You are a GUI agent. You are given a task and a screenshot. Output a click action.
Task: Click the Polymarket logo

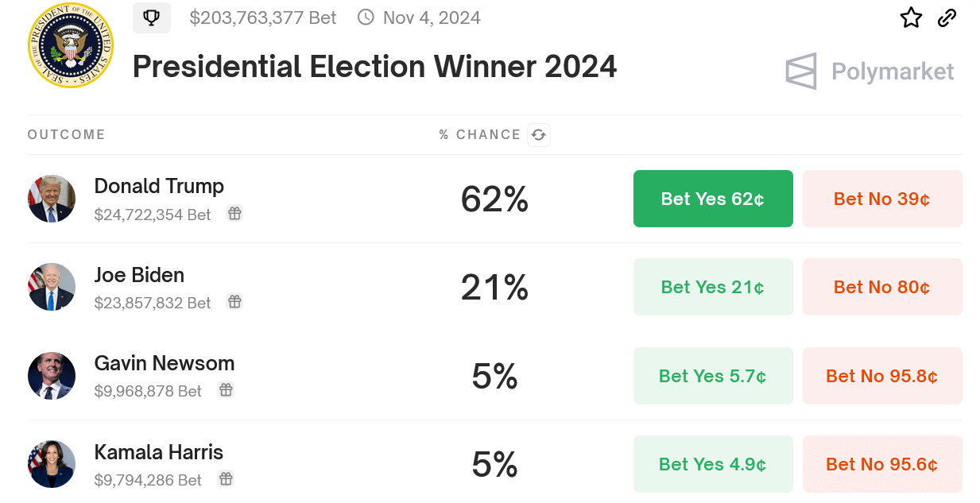click(870, 72)
